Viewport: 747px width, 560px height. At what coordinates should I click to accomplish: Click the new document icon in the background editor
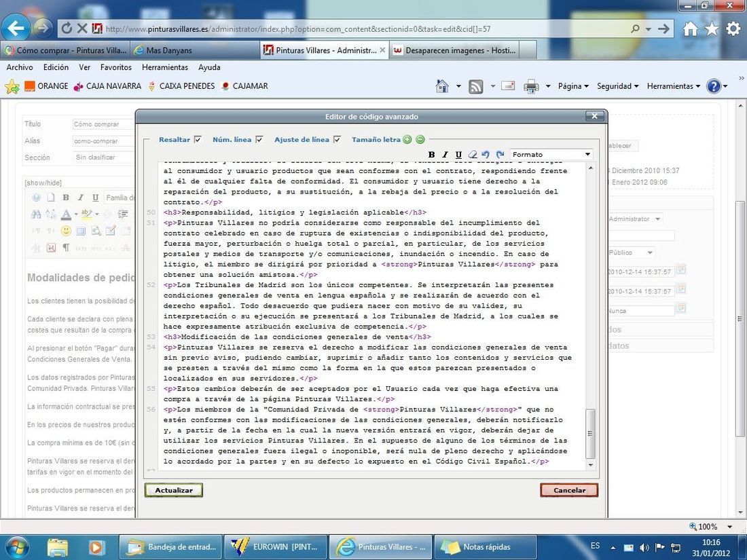pyautogui.click(x=50, y=198)
